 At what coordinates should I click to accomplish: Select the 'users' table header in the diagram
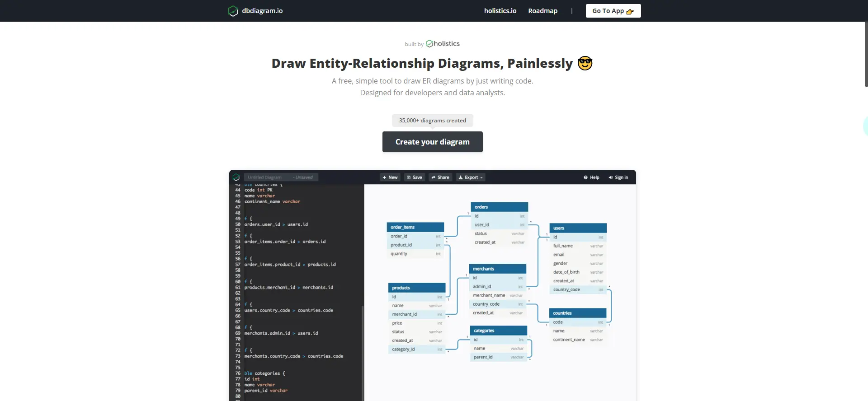click(578, 228)
